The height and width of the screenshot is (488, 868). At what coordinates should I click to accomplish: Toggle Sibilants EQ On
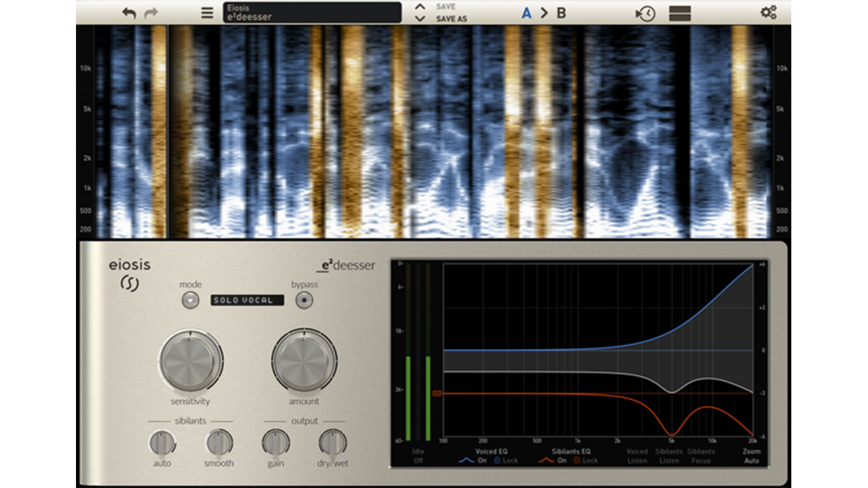552,461
